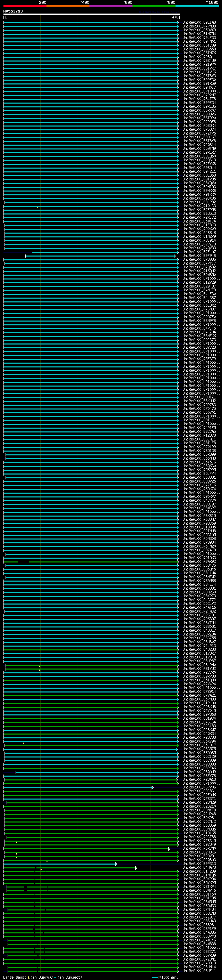Click label UniRef100_Q10JC3

pos(199,206)
